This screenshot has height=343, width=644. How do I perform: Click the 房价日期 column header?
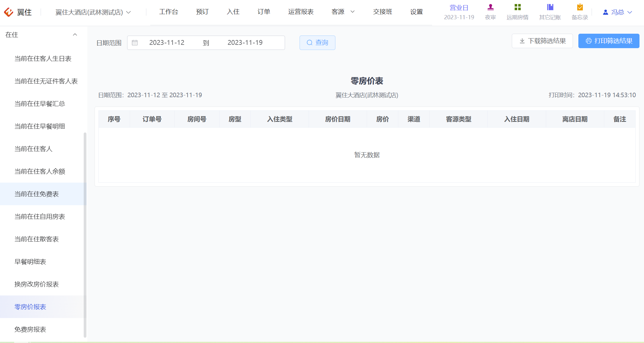tap(338, 119)
